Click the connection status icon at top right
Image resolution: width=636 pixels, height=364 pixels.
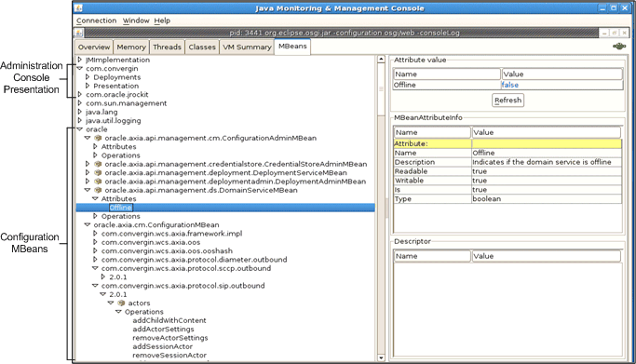click(x=619, y=47)
